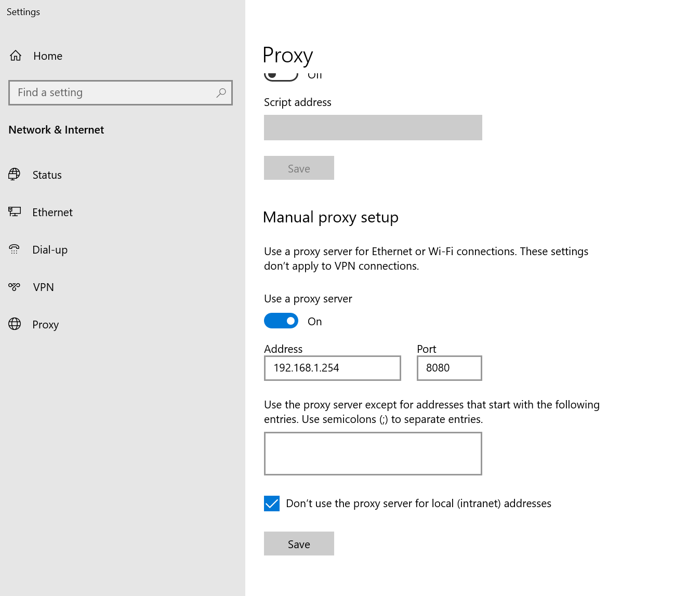Open the Status page via its label
Image resolution: width=700 pixels, height=596 pixels.
click(x=47, y=175)
